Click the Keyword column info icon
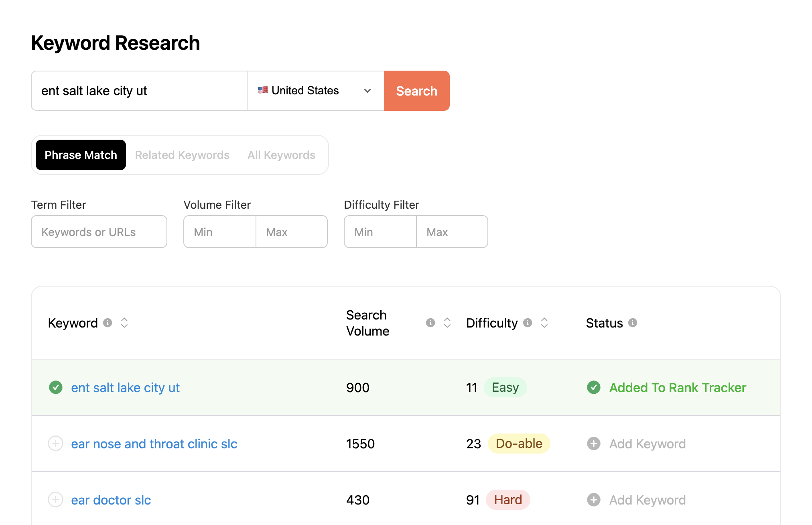Viewport: 812px width, 525px height. pyautogui.click(x=108, y=323)
